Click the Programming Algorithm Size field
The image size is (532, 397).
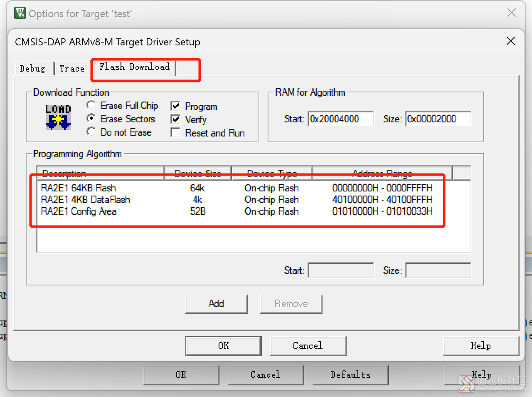(438, 270)
